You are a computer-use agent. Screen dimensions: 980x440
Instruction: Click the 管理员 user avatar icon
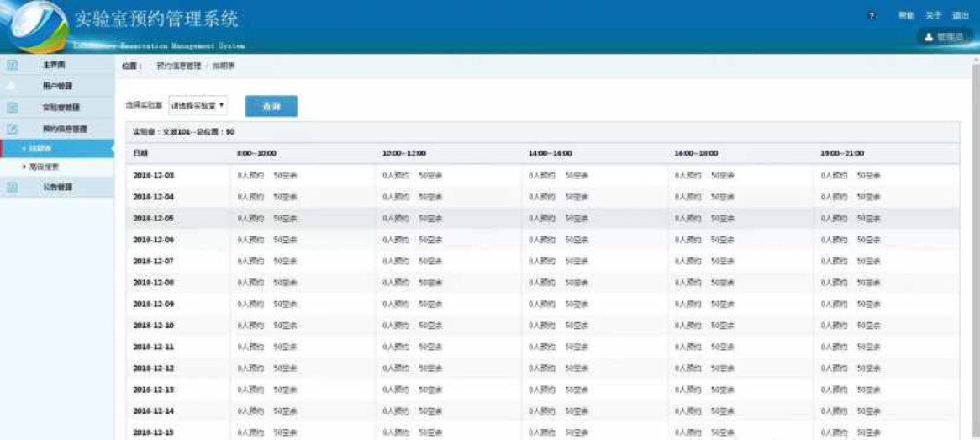tap(930, 37)
